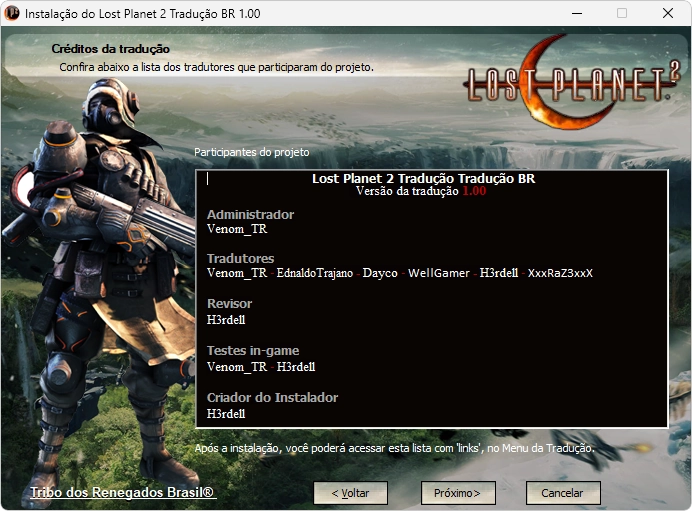This screenshot has width=692, height=511.
Task: Proceed with the Próximo button
Action: (x=458, y=492)
